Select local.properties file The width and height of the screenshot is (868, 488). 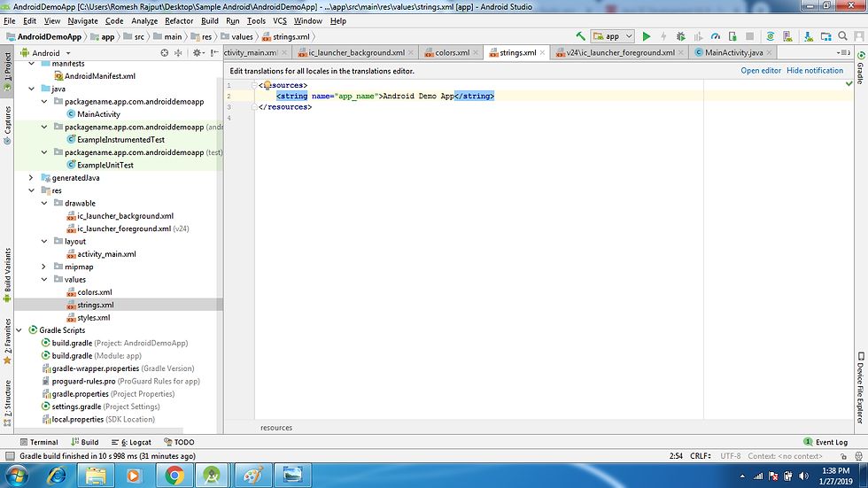click(98, 420)
